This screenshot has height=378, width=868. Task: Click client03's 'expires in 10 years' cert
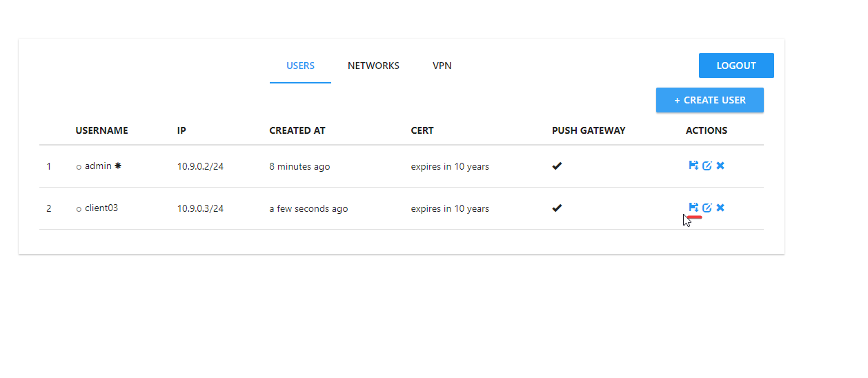point(450,208)
